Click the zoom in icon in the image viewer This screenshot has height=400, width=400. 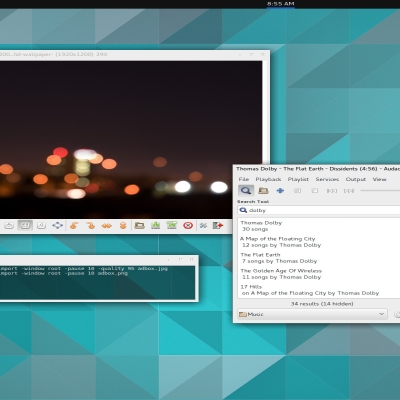[x=9, y=226]
